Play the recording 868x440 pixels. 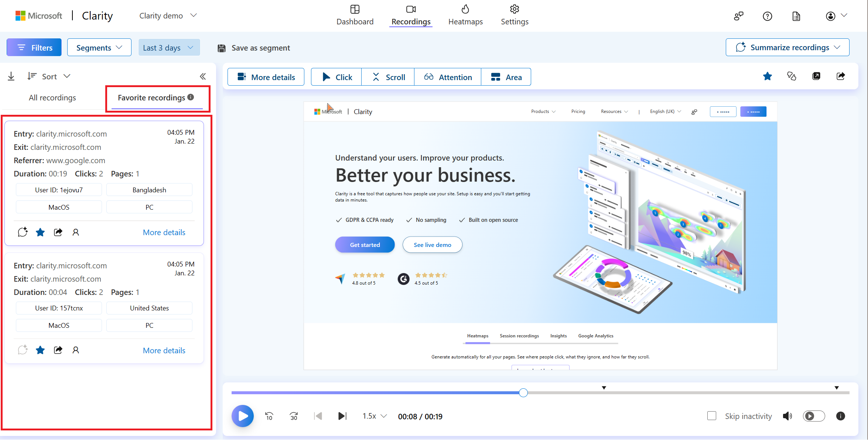[243, 416]
